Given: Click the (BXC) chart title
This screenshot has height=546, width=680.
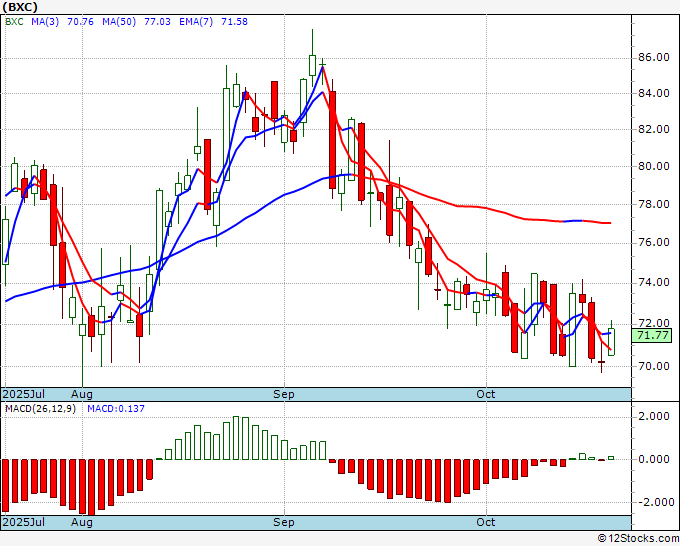Looking at the screenshot, I should point(20,7).
